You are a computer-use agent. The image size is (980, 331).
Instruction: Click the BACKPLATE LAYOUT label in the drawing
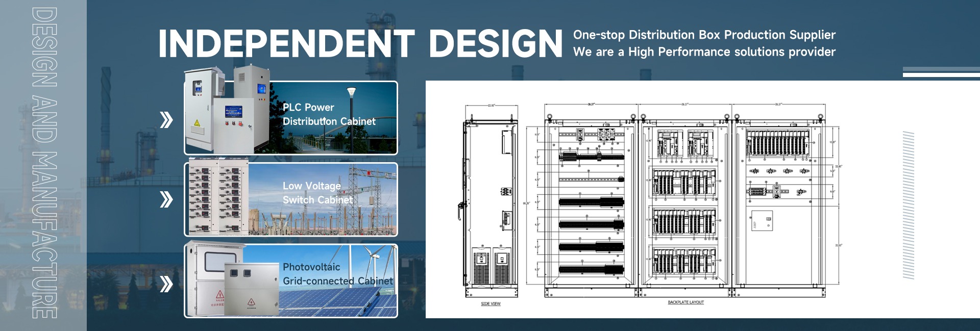click(x=685, y=302)
